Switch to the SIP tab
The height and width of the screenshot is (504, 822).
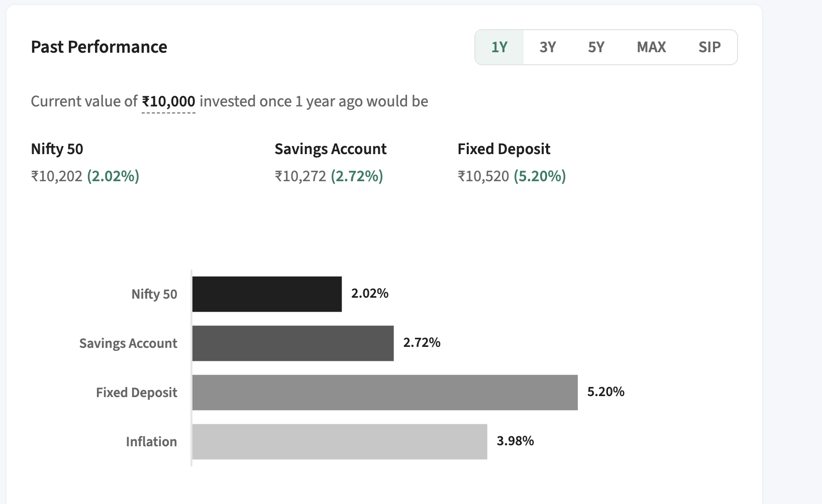[709, 47]
